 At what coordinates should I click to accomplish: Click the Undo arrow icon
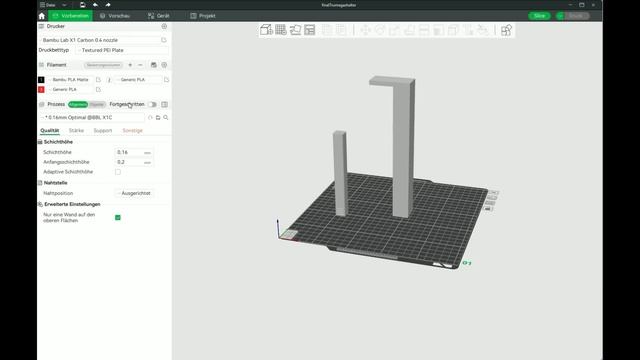(x=95, y=5)
